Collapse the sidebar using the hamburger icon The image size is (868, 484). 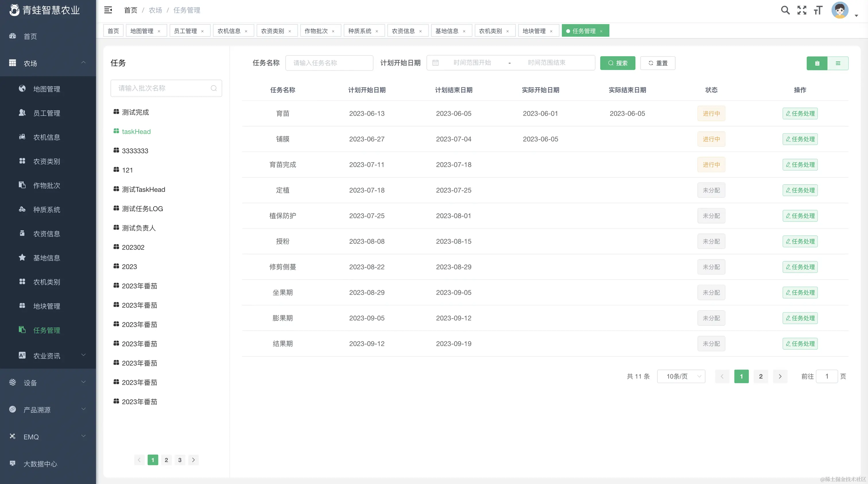(x=108, y=10)
